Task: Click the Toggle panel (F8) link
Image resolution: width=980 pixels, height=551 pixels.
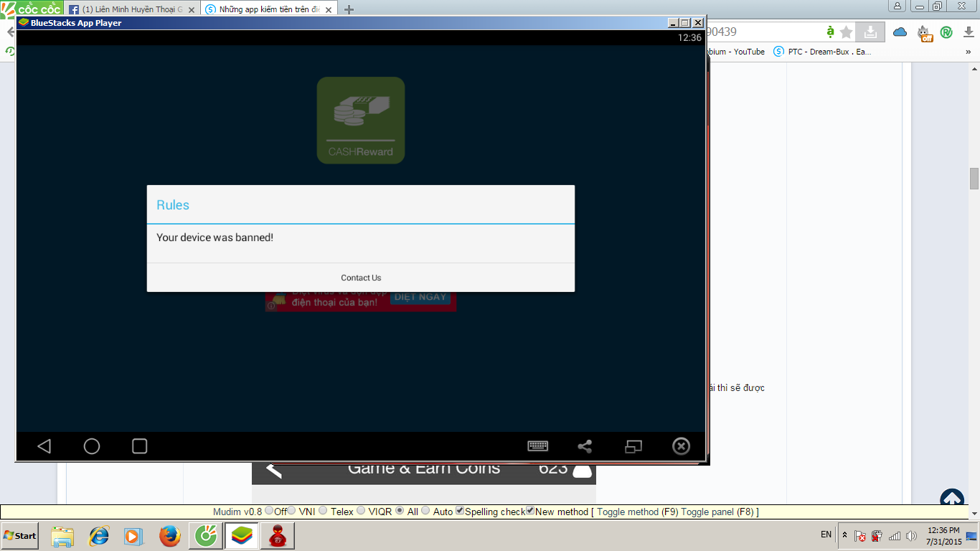Action: (x=717, y=512)
